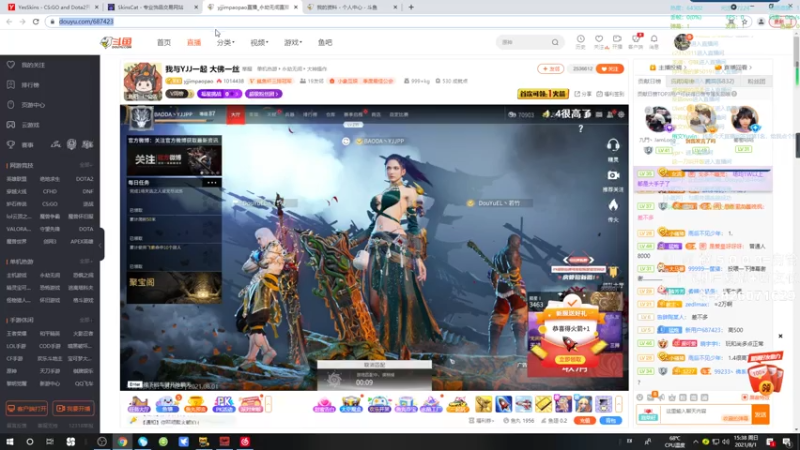This screenshot has height=450, width=800.
Task: Expand the 视频 dropdown menu
Action: pyautogui.click(x=259, y=42)
